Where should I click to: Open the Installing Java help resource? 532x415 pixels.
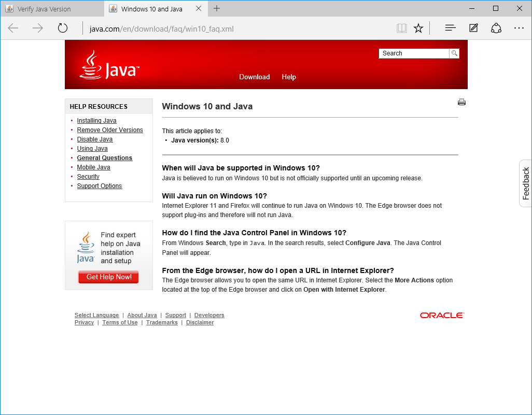click(x=96, y=120)
